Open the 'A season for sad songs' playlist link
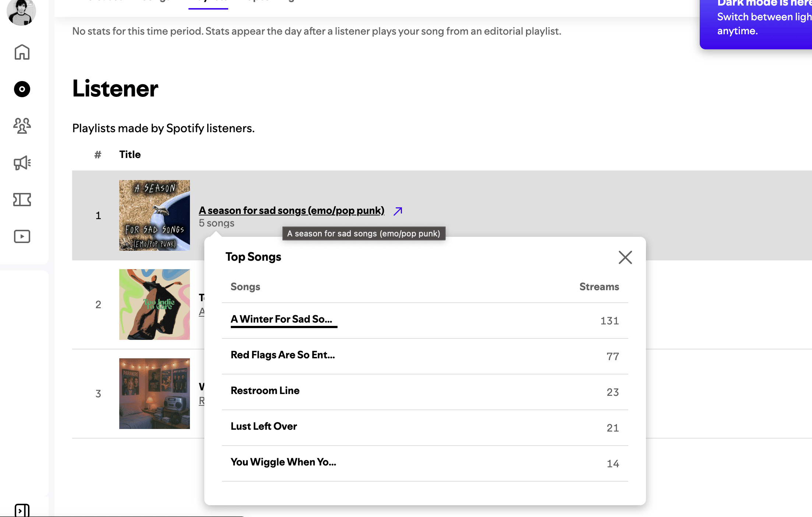The width and height of the screenshot is (812, 517). [292, 210]
